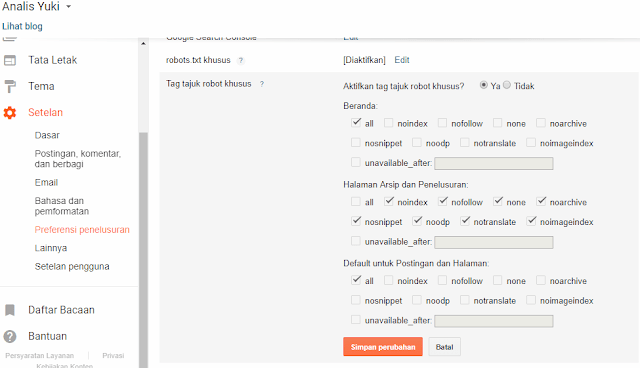Open help tooltip for robots.txt khusus
Image resolution: width=640 pixels, height=368 pixels.
[x=241, y=60]
